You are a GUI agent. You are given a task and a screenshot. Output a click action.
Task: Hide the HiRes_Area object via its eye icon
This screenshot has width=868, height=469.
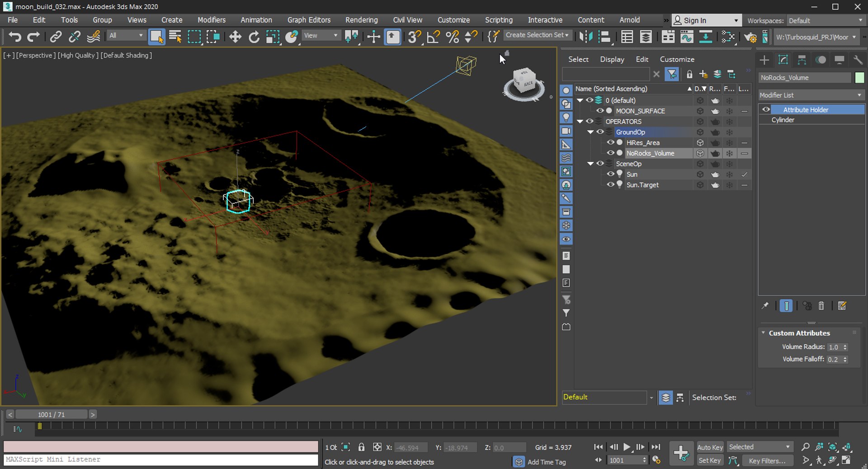point(610,142)
